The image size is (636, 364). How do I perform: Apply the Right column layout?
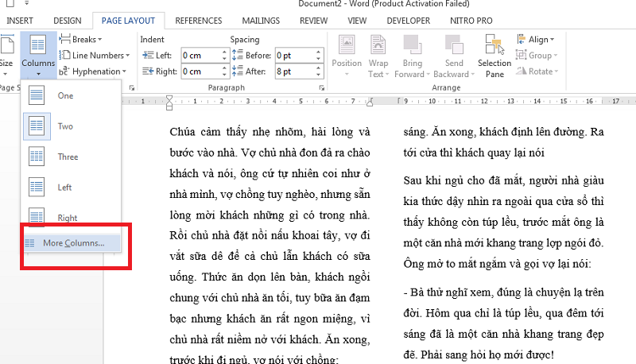[72, 217]
